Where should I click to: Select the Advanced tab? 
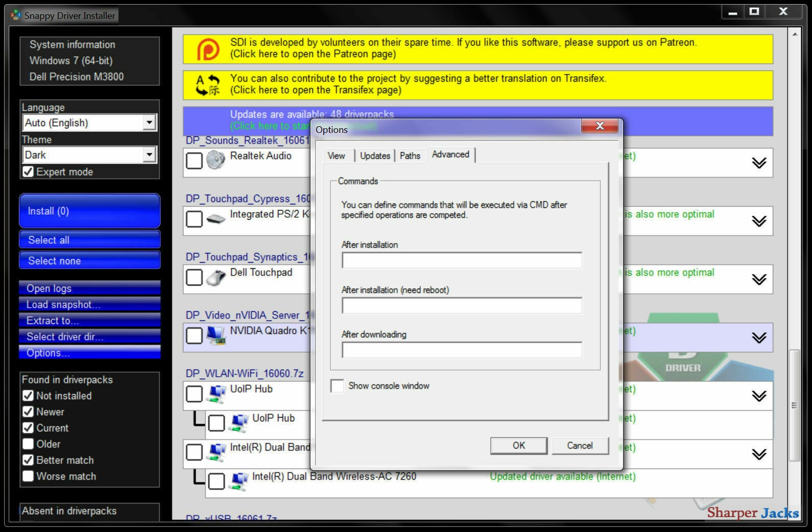point(450,154)
